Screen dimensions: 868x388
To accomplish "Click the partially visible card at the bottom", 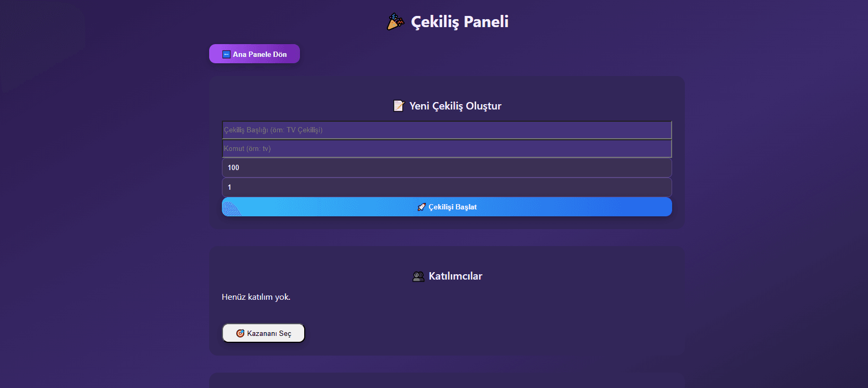I will (446, 381).
